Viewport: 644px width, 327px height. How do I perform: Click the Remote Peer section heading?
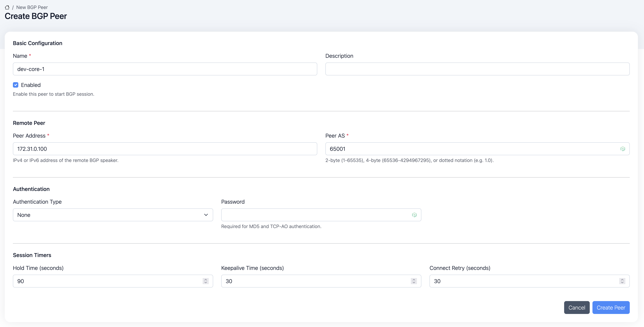coord(29,123)
